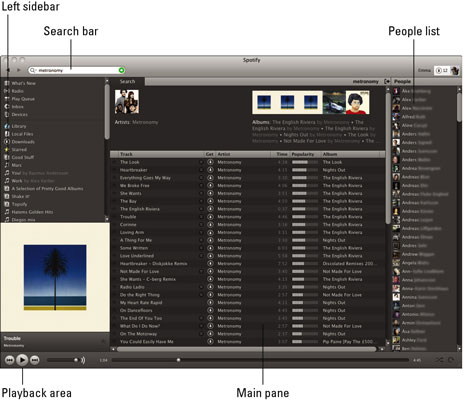
Task: Select the track On Dancefloors
Action: point(136,310)
